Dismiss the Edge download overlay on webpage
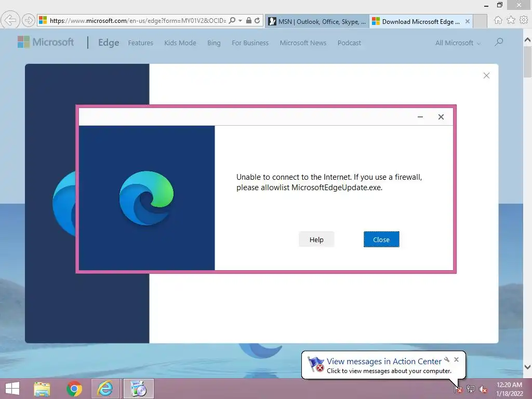 click(486, 76)
